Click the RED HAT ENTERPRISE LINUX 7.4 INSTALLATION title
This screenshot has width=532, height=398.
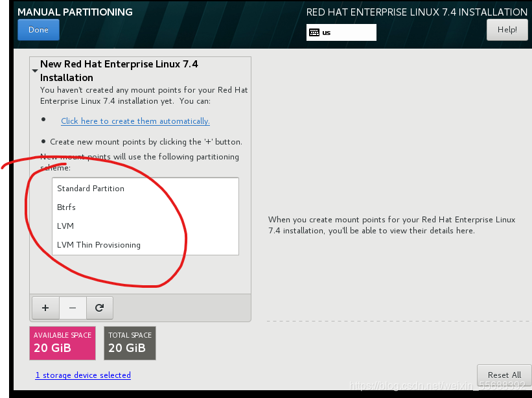[x=417, y=12]
